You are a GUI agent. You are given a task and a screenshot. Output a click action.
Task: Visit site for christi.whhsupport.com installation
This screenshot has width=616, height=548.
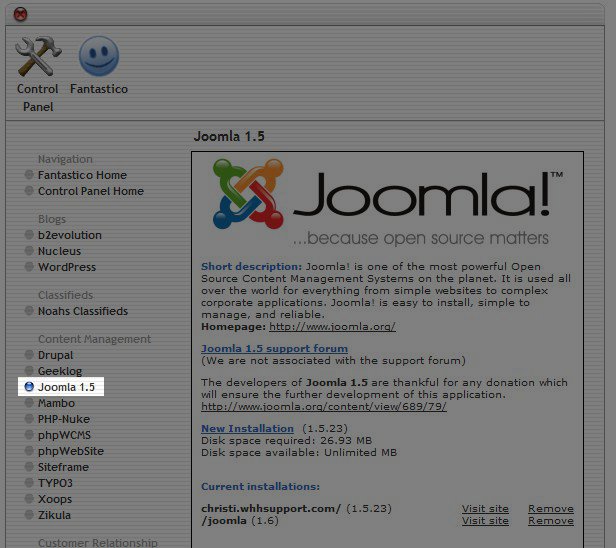point(485,508)
